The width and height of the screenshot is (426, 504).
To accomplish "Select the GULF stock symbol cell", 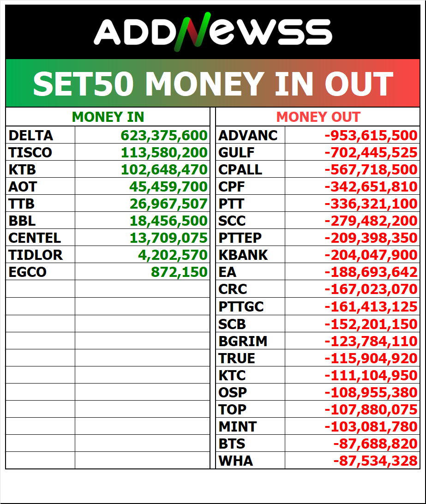I will click(236, 152).
